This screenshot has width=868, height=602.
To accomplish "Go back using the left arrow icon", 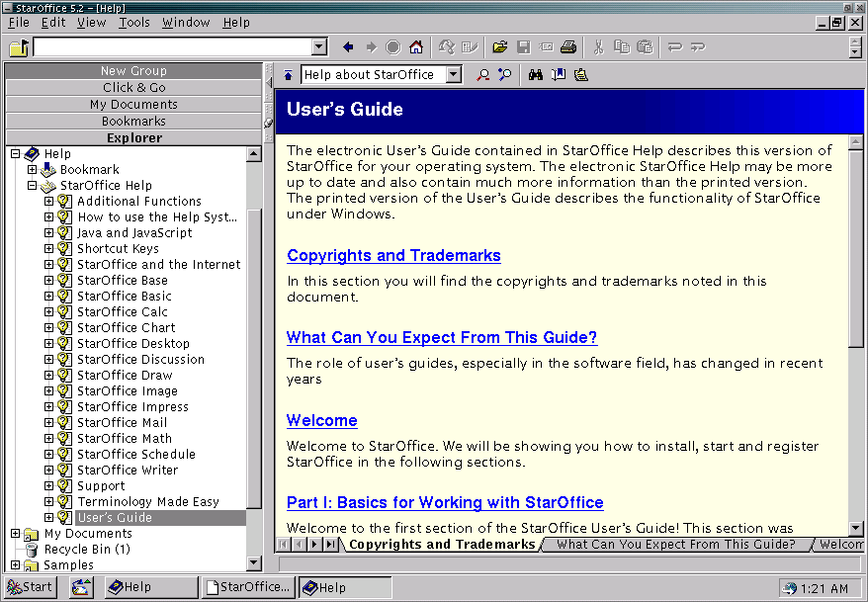I will (348, 46).
